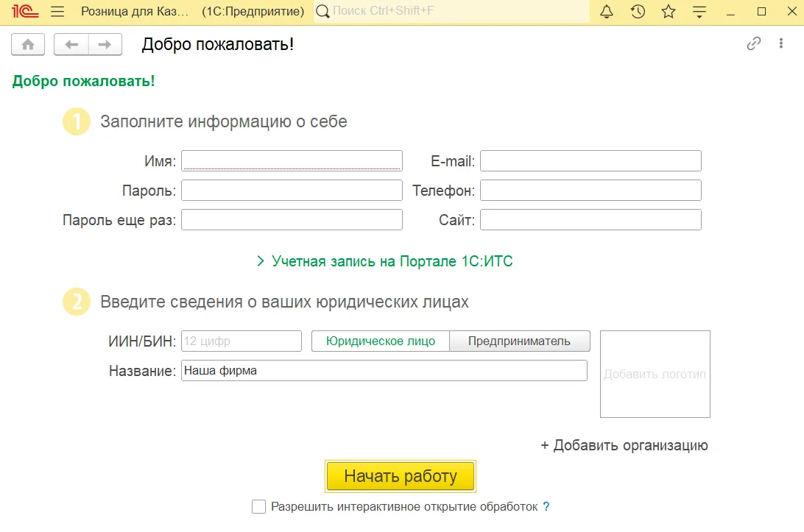Click the help question mark
This screenshot has width=804, height=532.
click(546, 506)
